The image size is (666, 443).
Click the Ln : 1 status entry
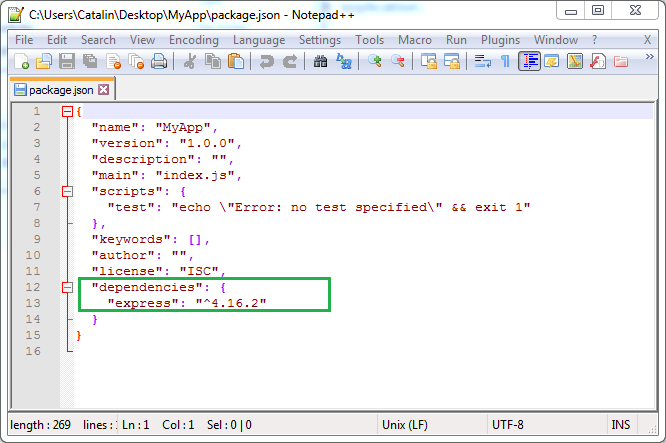click(x=135, y=425)
